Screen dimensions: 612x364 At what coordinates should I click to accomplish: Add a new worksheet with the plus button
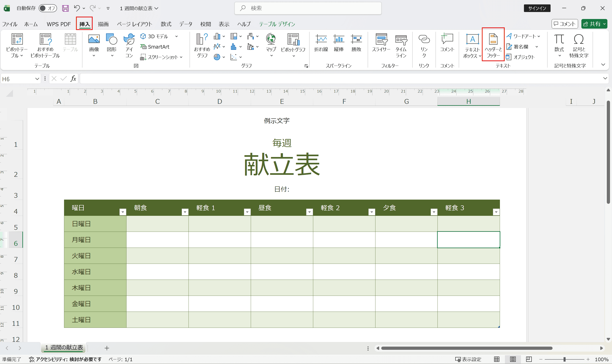107,348
